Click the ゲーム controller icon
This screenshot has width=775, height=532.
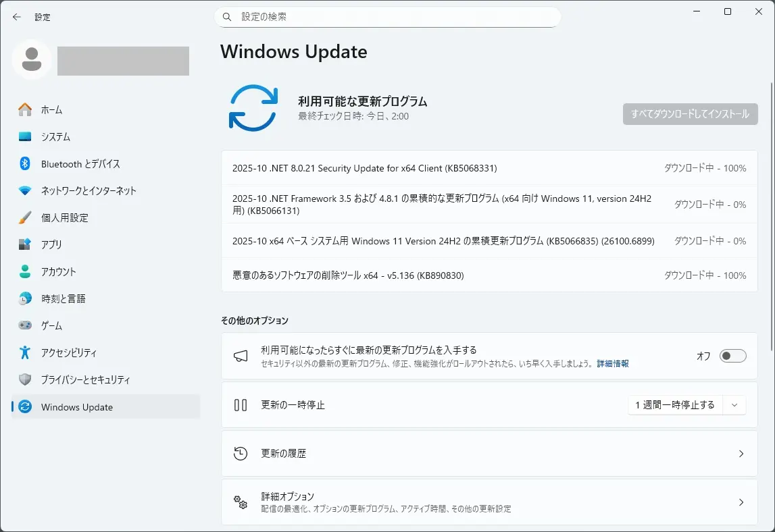pyautogui.click(x=25, y=325)
